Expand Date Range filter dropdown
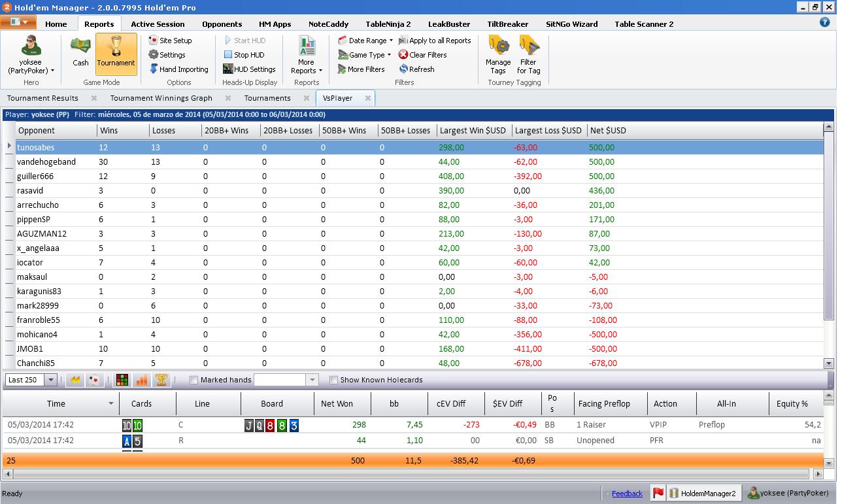Image resolution: width=857 pixels, height=504 pixels. coord(391,41)
